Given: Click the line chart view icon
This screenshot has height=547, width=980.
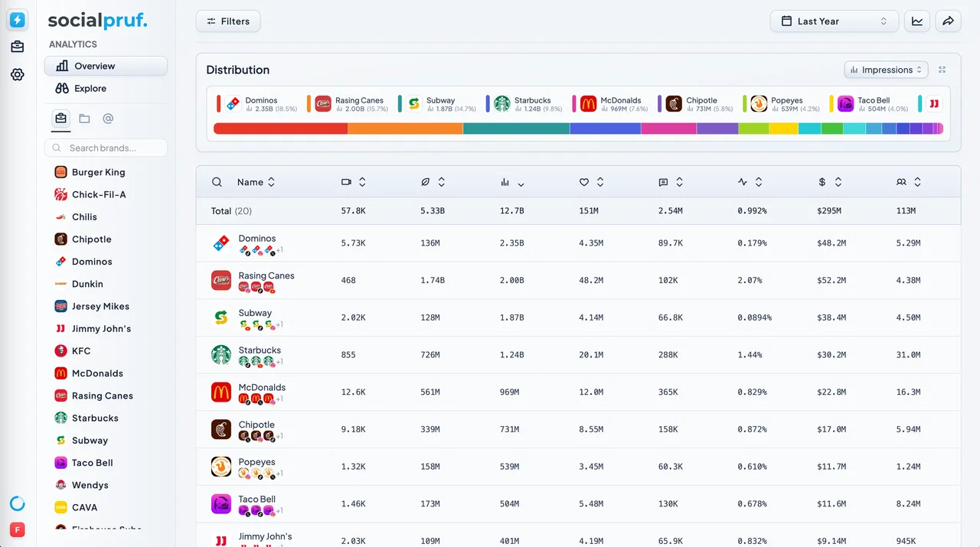Looking at the screenshot, I should [917, 21].
